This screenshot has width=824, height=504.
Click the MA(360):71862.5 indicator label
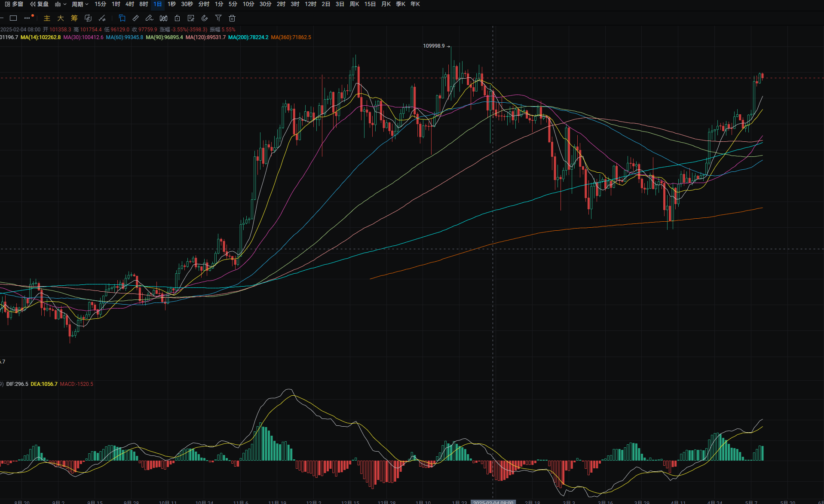click(x=291, y=37)
